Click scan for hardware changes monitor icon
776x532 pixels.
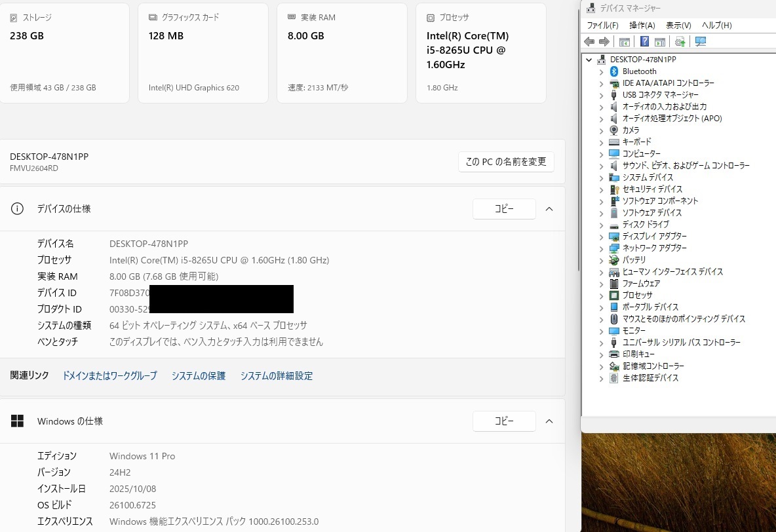700,41
